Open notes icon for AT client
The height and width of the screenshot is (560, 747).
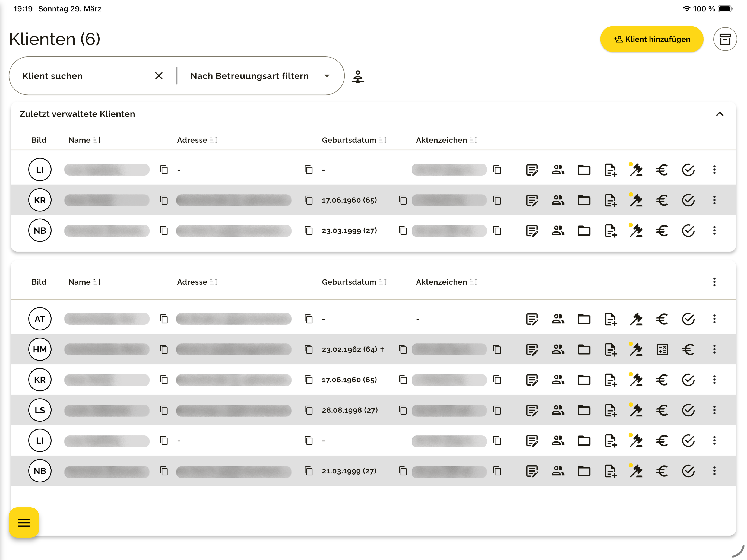[x=532, y=319]
